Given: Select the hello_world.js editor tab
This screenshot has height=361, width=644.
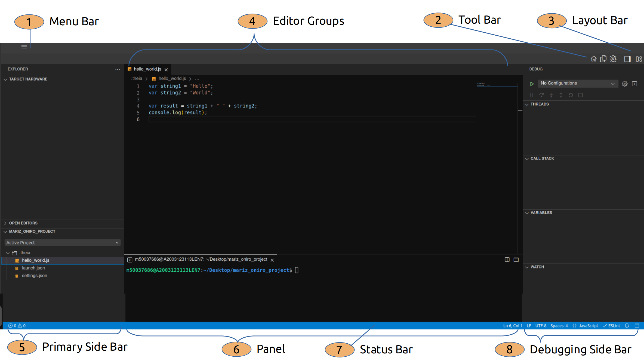Looking at the screenshot, I should (148, 69).
